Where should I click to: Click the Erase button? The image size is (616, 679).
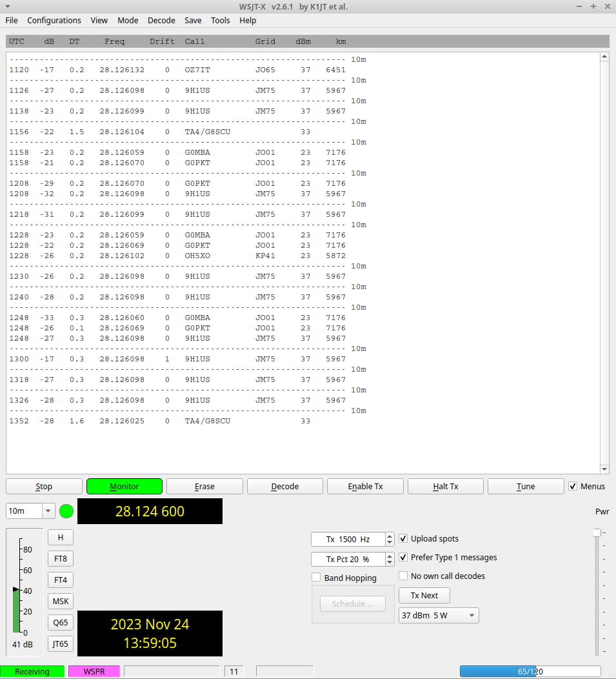pos(204,486)
